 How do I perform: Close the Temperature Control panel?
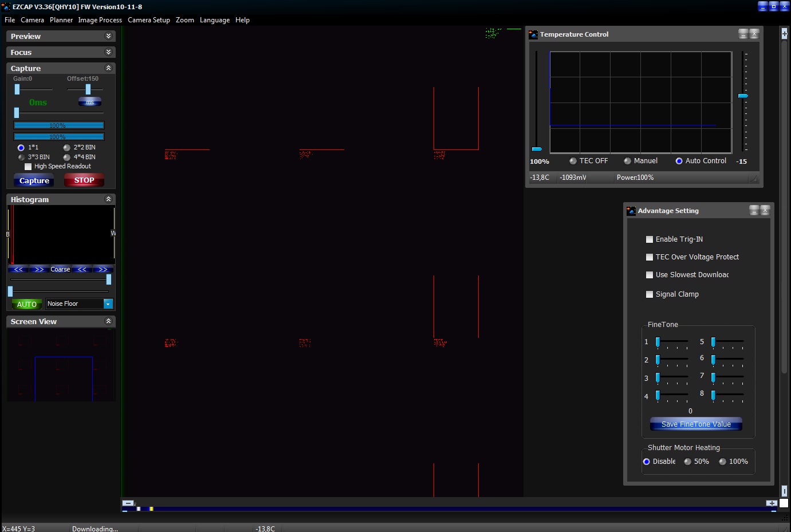pos(754,34)
